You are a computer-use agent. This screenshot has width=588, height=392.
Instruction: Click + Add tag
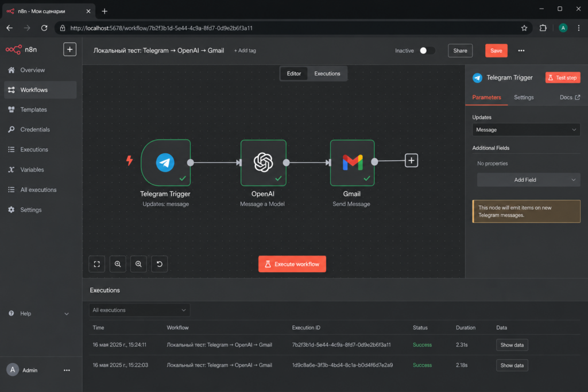245,51
